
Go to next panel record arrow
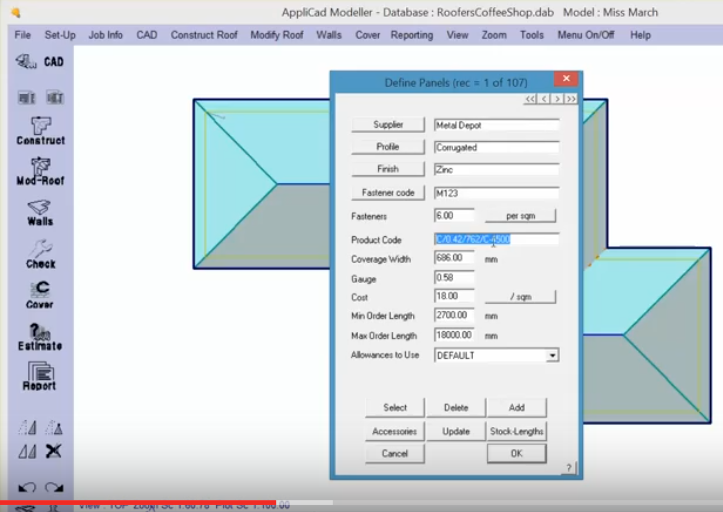click(x=557, y=99)
